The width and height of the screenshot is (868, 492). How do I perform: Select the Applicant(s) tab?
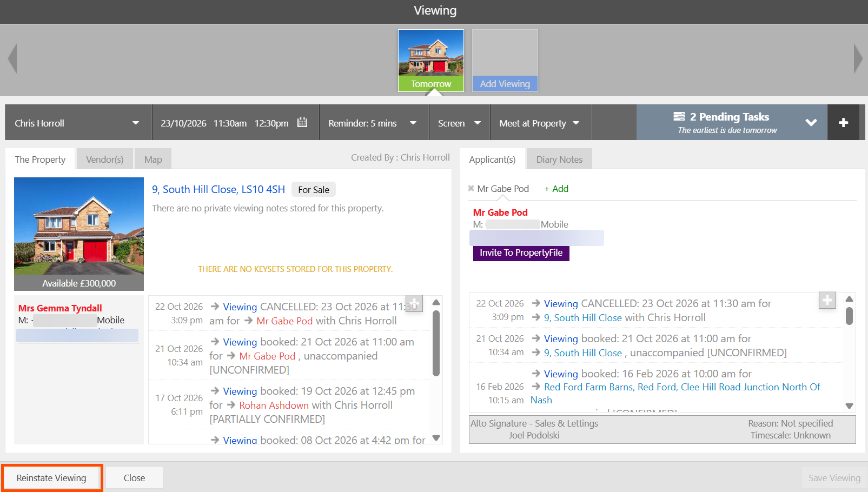click(x=492, y=159)
